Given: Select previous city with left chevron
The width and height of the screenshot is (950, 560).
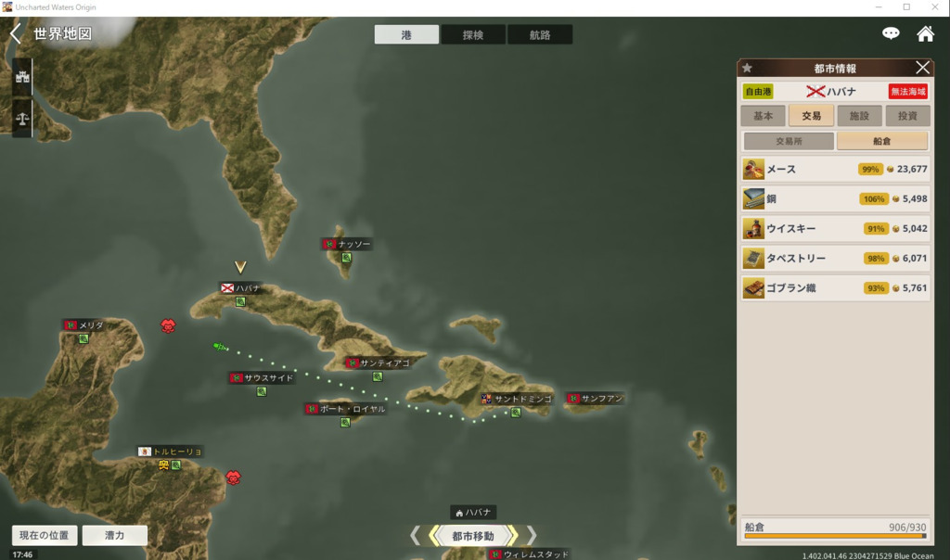Looking at the screenshot, I should (x=416, y=535).
